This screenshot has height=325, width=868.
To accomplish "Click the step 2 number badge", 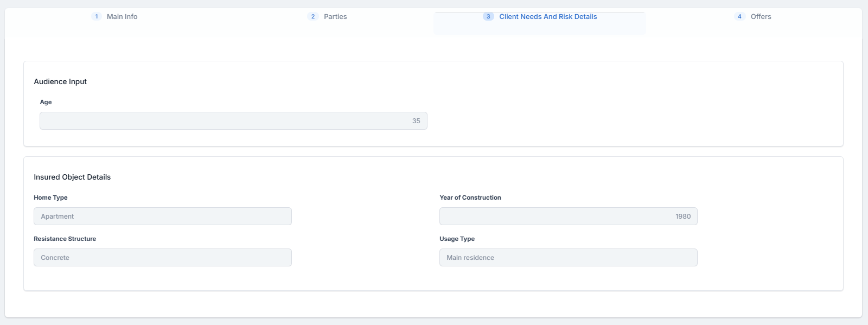I will coord(312,17).
